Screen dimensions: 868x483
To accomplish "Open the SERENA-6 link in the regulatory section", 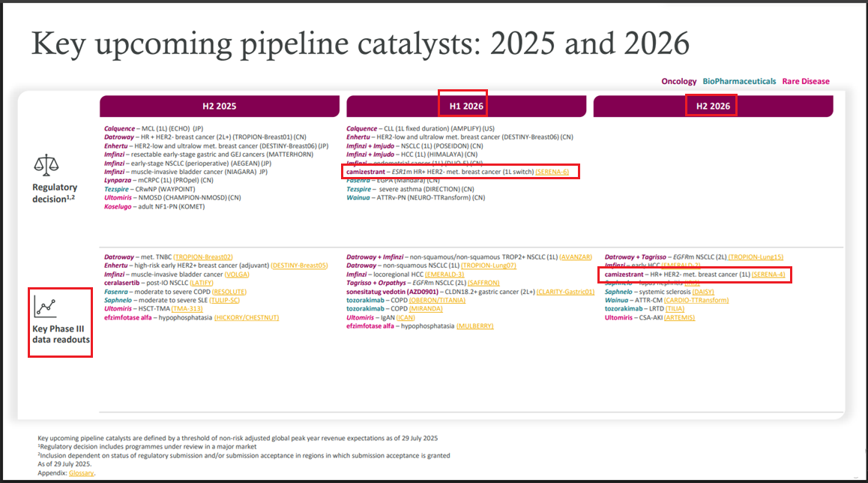I will [552, 172].
